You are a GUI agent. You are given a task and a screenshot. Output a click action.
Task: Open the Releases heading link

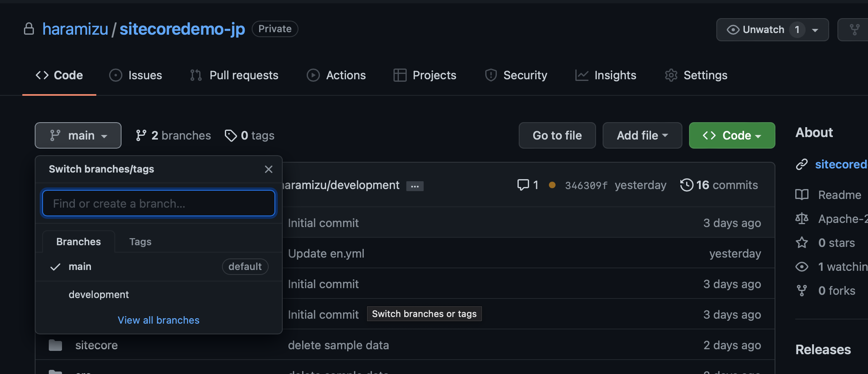point(823,350)
